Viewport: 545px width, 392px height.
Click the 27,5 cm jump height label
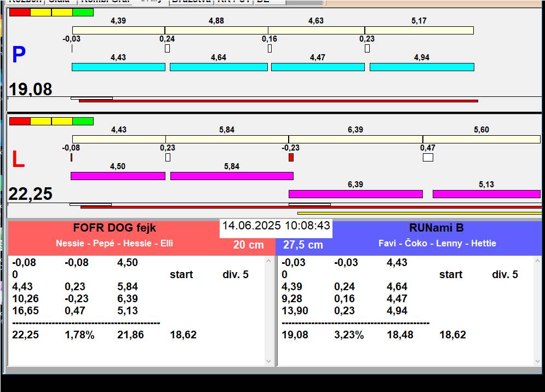coord(303,245)
